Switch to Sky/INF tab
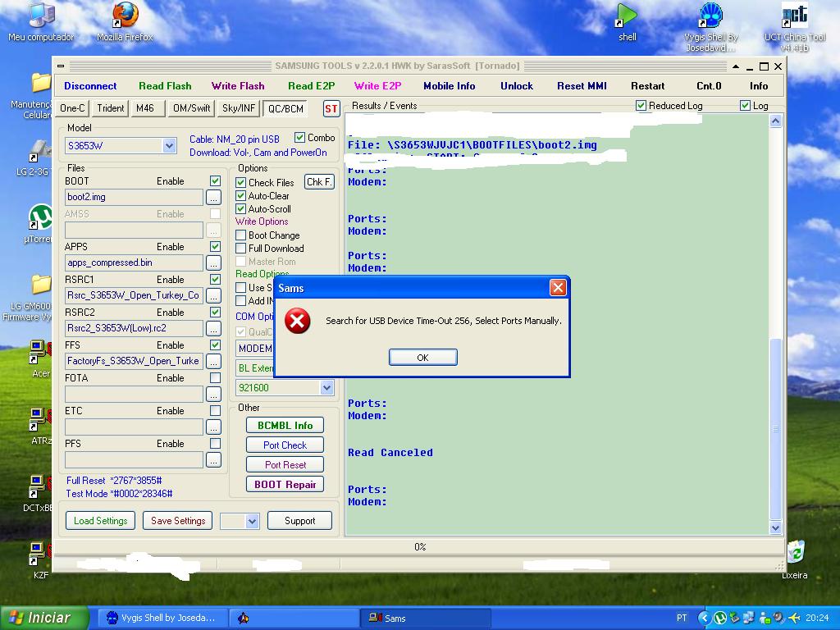This screenshot has width=840, height=630. click(239, 108)
